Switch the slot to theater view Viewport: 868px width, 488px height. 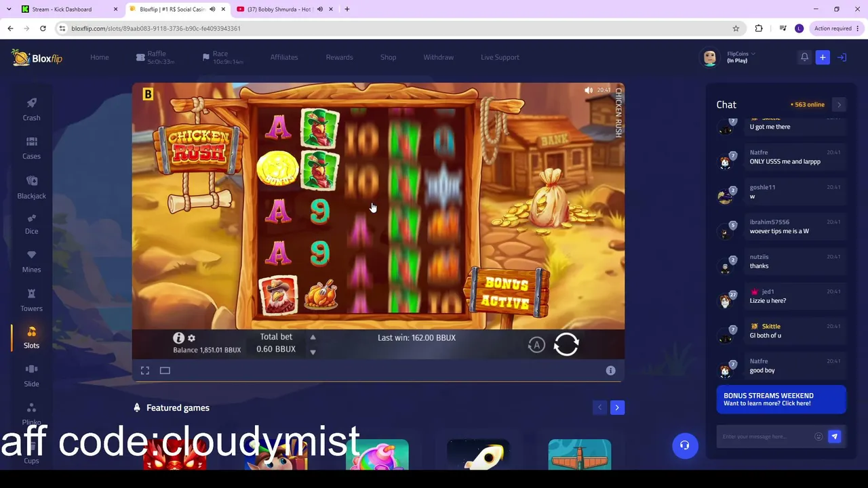(x=165, y=371)
